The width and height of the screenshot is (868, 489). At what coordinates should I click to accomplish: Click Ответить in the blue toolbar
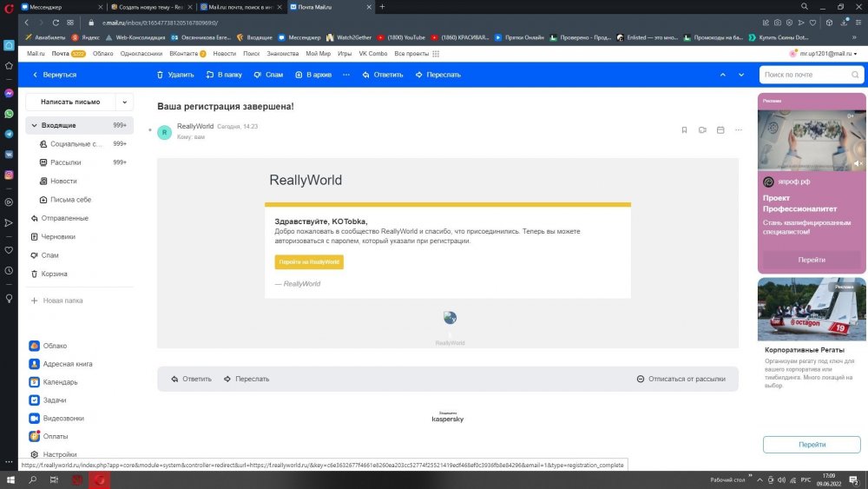coord(383,75)
